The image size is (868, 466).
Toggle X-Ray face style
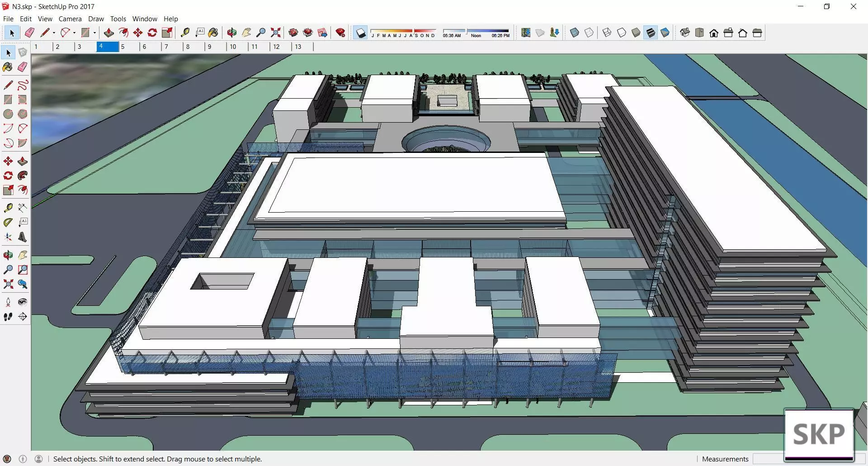(575, 33)
